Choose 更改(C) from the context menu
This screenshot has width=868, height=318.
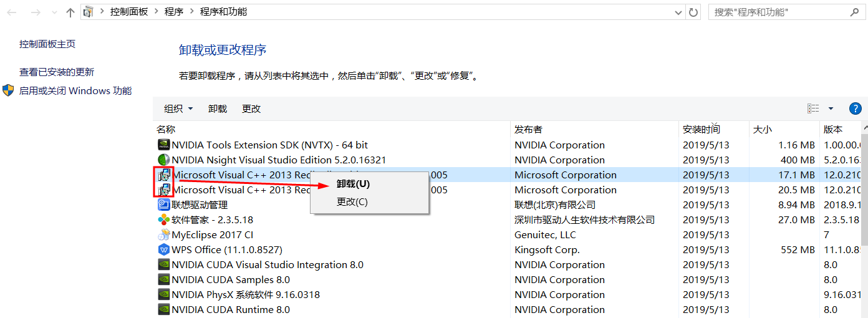pos(352,202)
